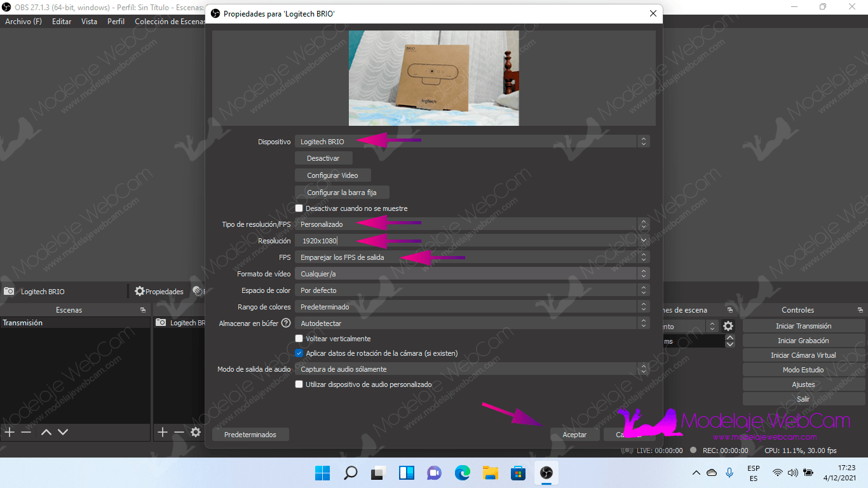868x488 pixels.
Task: Open the Dispositivo dropdown
Action: coord(471,142)
